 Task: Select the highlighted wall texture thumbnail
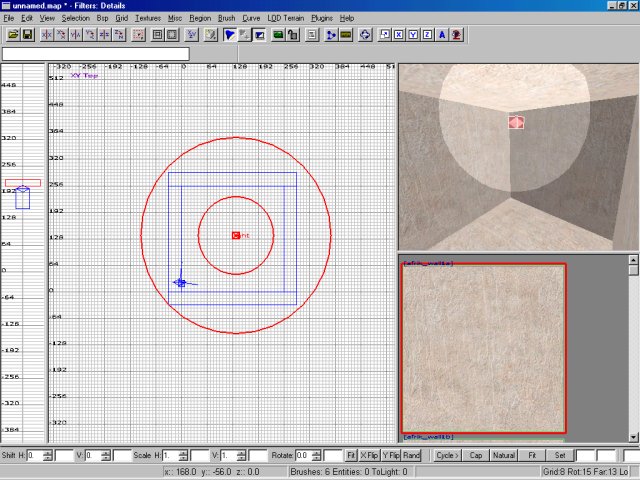[483, 348]
